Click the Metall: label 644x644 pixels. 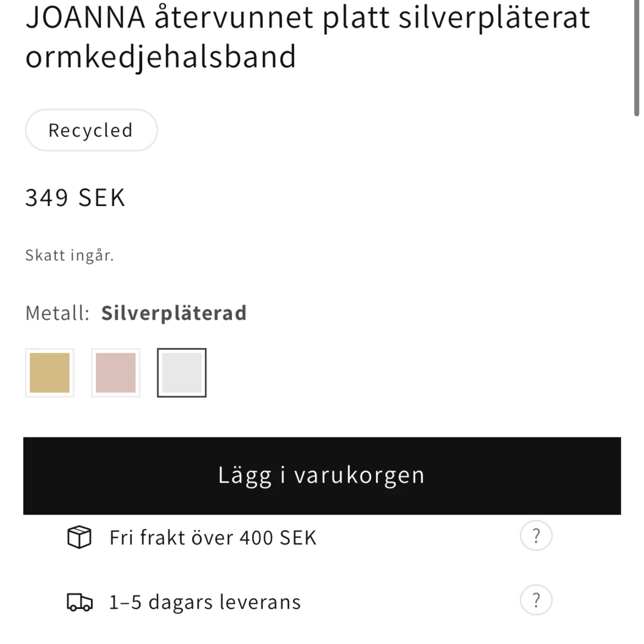point(57,313)
